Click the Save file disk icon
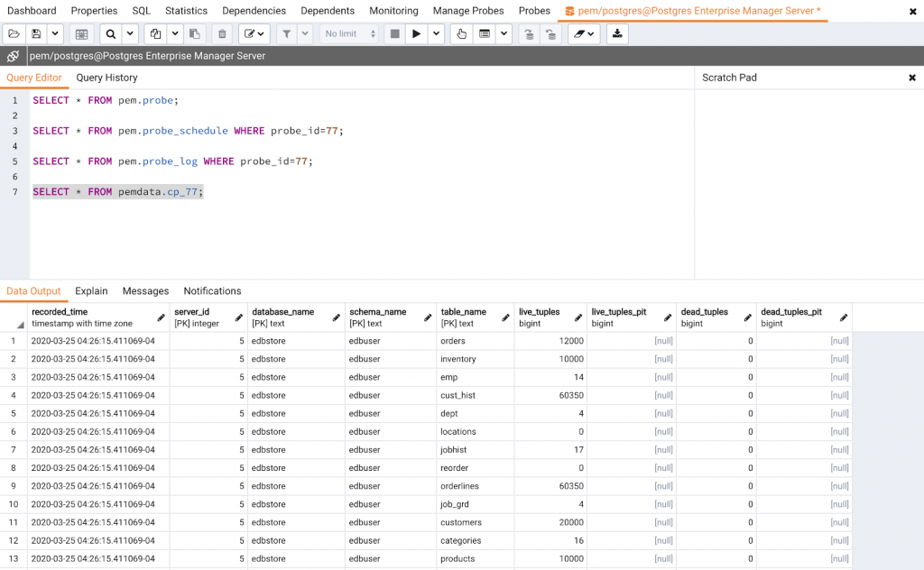924x570 pixels. click(36, 34)
